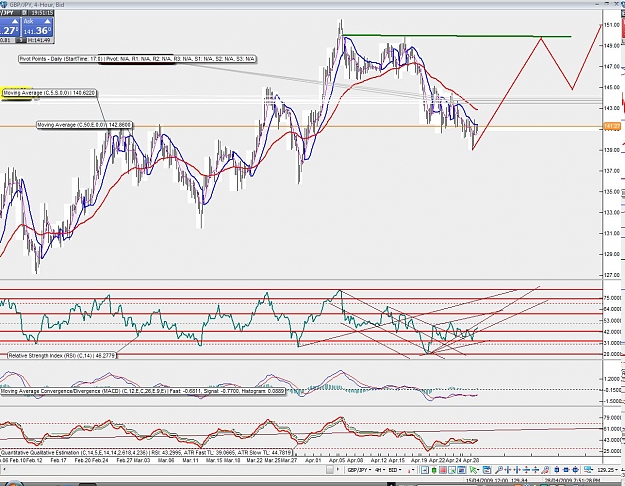Select the Moving Average 140.6220 indicator label
Viewport: 625px width, 486px height.
(49, 93)
